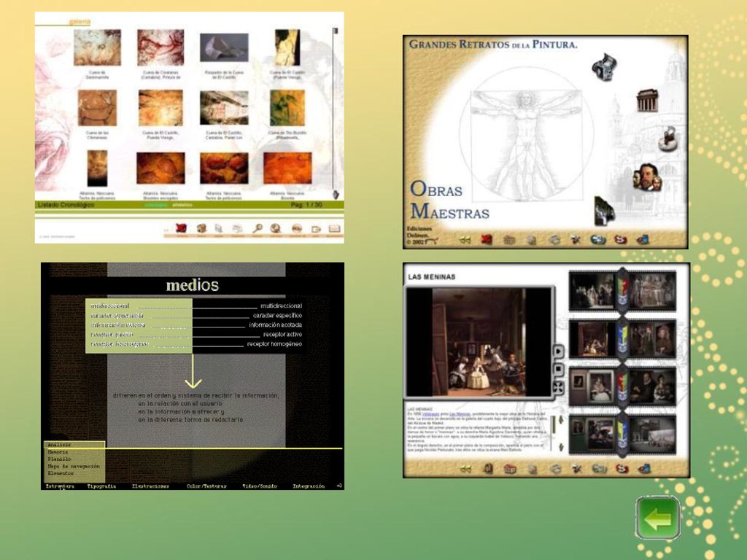Open the 'Tipografía' bottom tab

(x=101, y=486)
